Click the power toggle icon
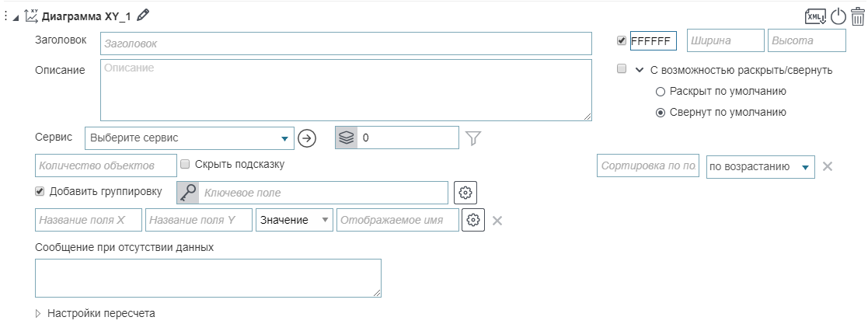868x324 pixels. click(838, 16)
